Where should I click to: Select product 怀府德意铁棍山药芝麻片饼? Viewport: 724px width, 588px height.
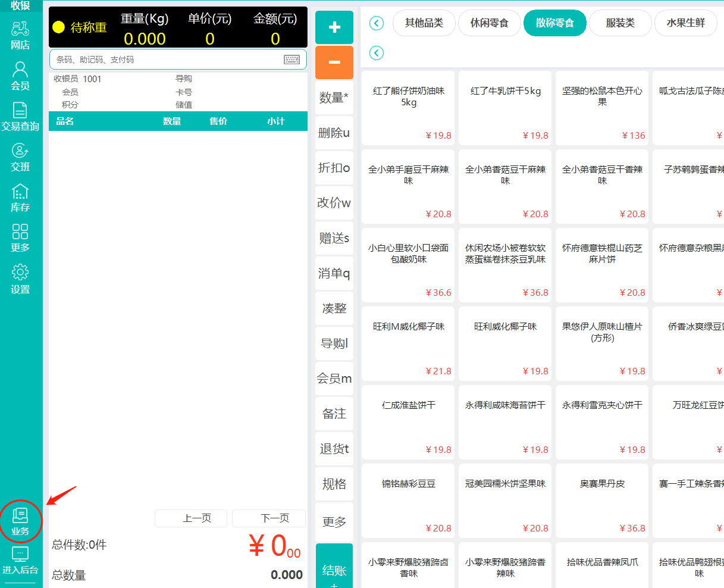(x=602, y=265)
